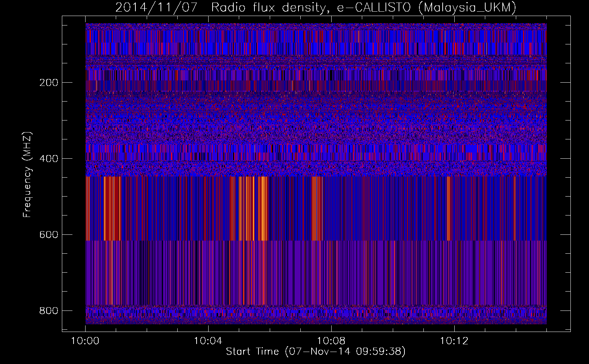Viewport: 589px width, 364px height.
Task: Click the 10:04 time axis label
Action: [208, 341]
